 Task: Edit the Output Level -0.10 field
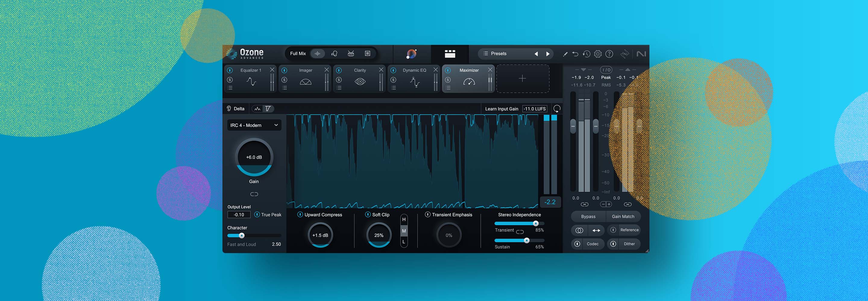(x=239, y=215)
